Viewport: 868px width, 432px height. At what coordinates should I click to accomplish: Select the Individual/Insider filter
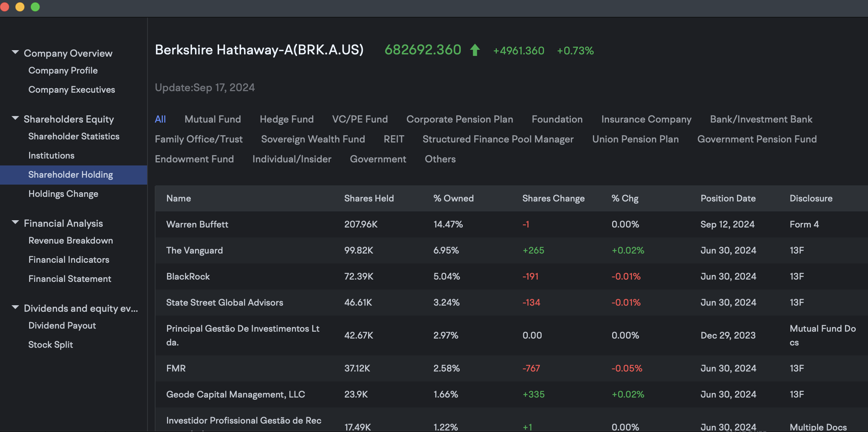coord(292,159)
